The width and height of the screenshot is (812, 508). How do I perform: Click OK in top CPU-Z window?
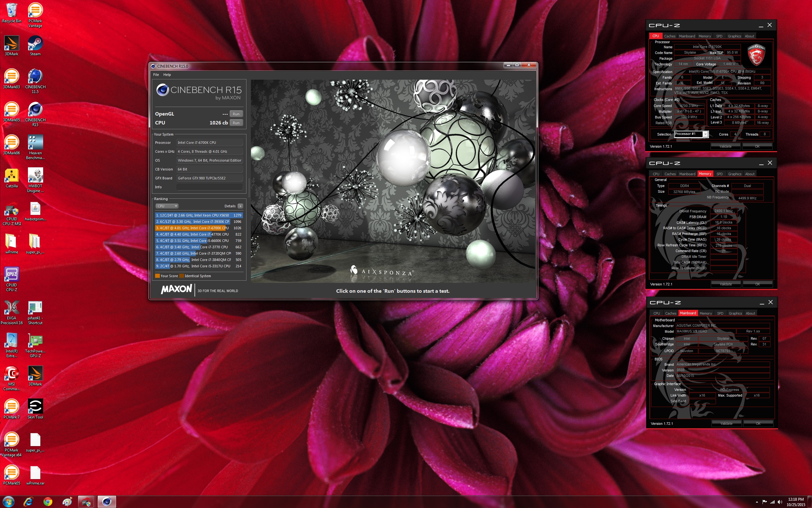coord(757,146)
